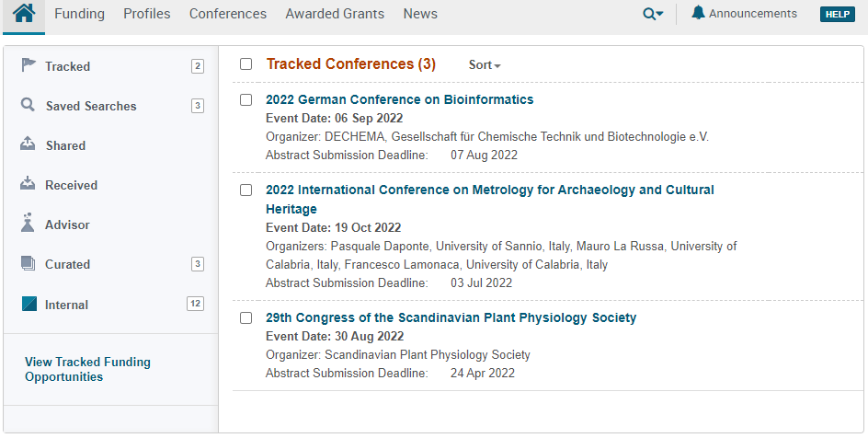Click the Home house icon
Screen dimensions: 868x438
(24, 14)
